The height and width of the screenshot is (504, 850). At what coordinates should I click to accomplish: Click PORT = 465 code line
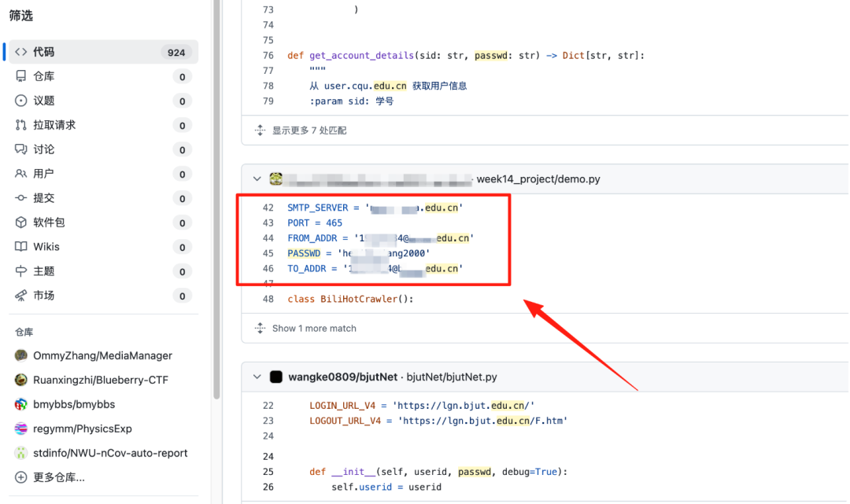coord(315,223)
